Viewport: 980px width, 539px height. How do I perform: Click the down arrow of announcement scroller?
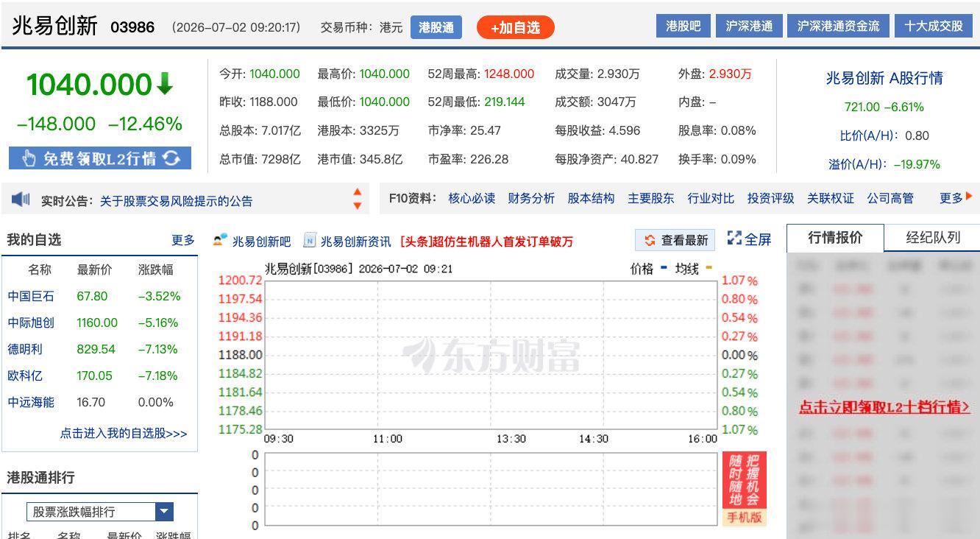click(358, 205)
